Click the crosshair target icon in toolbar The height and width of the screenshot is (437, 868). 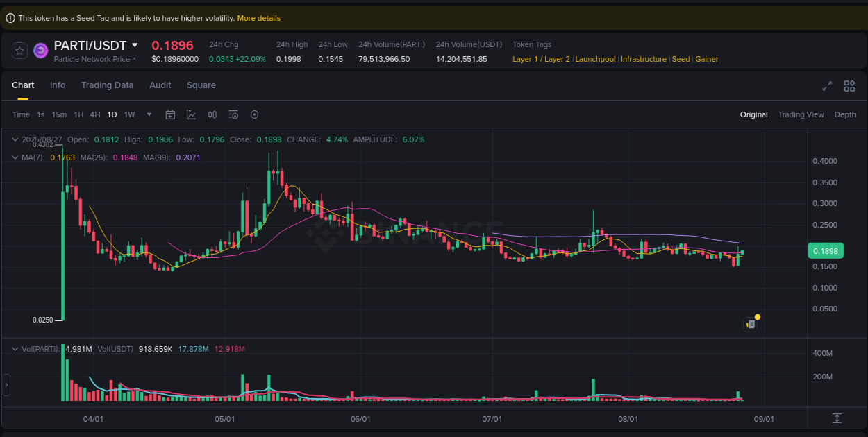[254, 114]
